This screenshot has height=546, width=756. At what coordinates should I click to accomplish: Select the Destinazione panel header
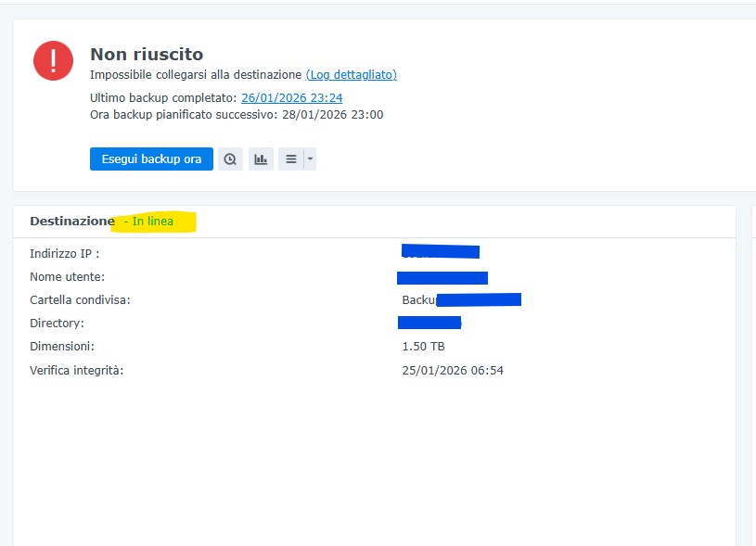click(71, 222)
